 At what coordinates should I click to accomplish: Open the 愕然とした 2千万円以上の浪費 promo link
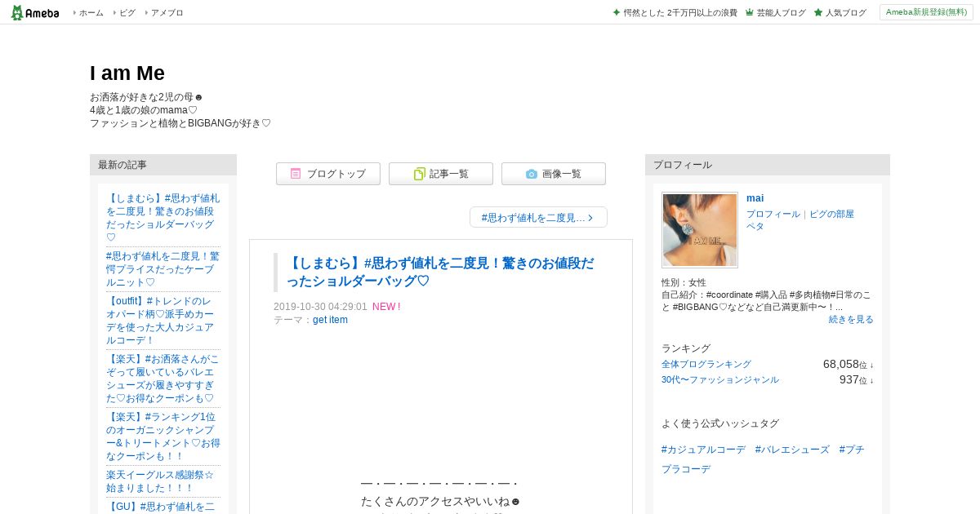point(680,13)
